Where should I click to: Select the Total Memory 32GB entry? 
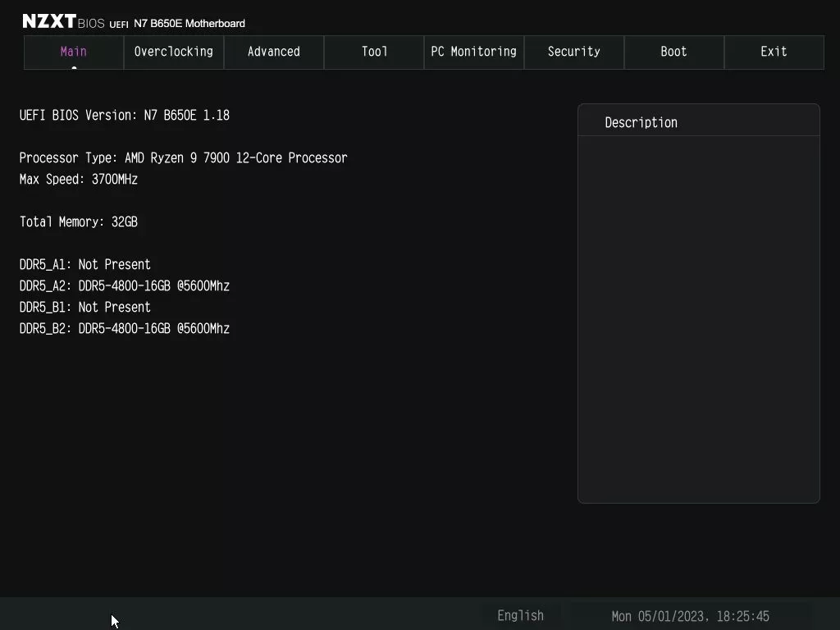[x=79, y=221]
